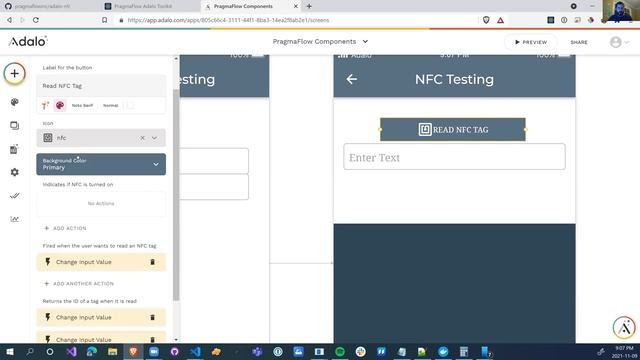640x360 pixels.
Task: Click the pink text color palette icon
Action: point(60,105)
